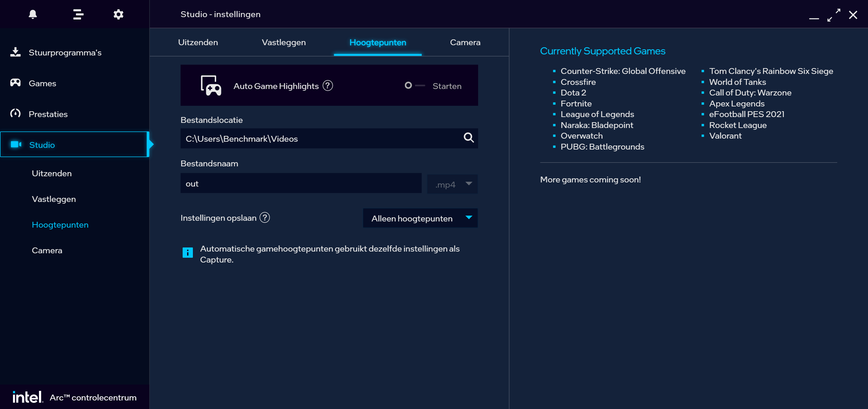
Task: Click the Prestaties gauge icon
Action: (15, 113)
